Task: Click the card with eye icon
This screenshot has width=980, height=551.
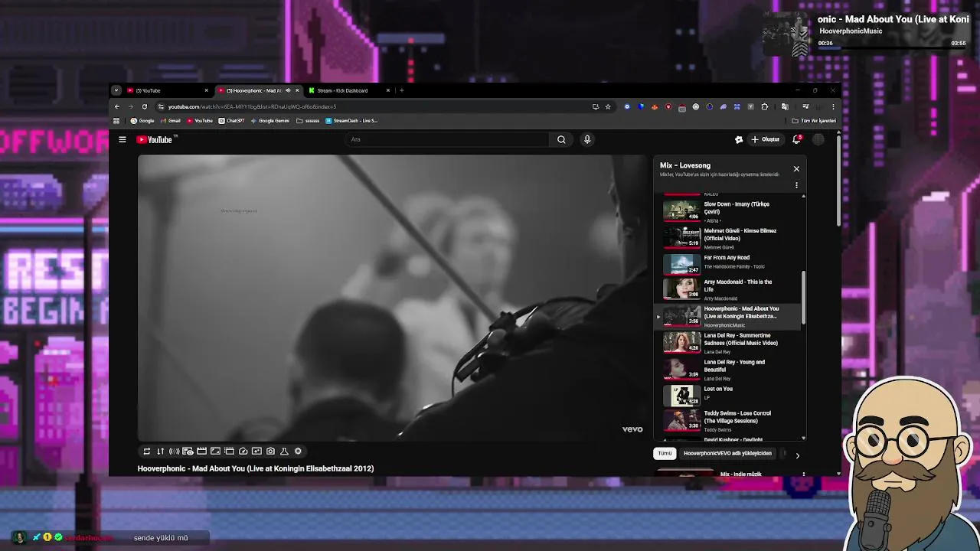Action: [188, 452]
